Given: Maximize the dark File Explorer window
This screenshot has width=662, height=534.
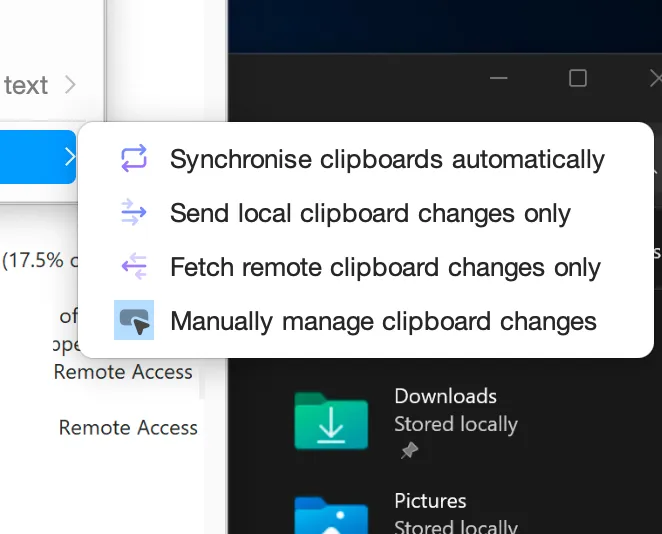Looking at the screenshot, I should pyautogui.click(x=578, y=78).
